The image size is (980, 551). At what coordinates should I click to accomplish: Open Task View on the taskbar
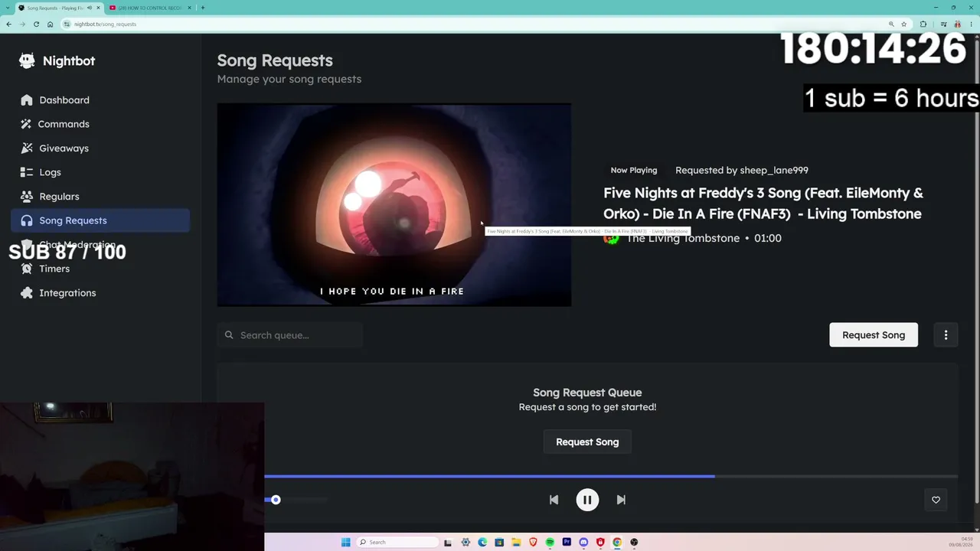(446, 543)
